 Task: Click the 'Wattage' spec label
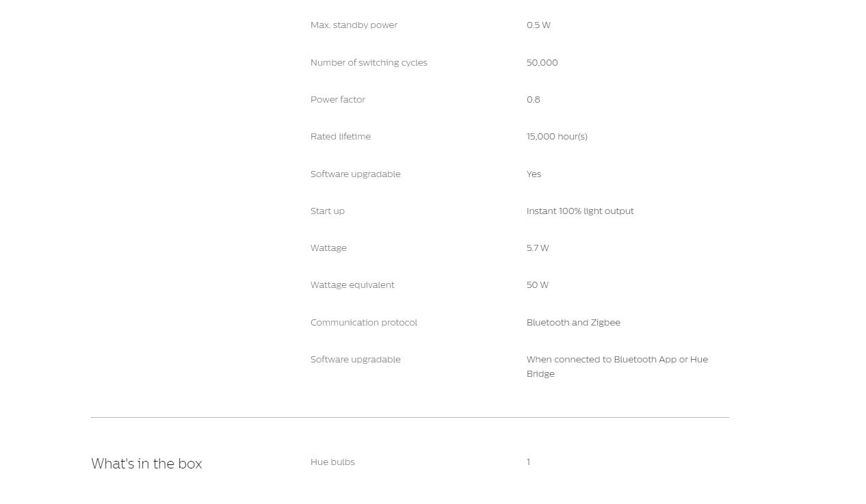click(x=328, y=248)
